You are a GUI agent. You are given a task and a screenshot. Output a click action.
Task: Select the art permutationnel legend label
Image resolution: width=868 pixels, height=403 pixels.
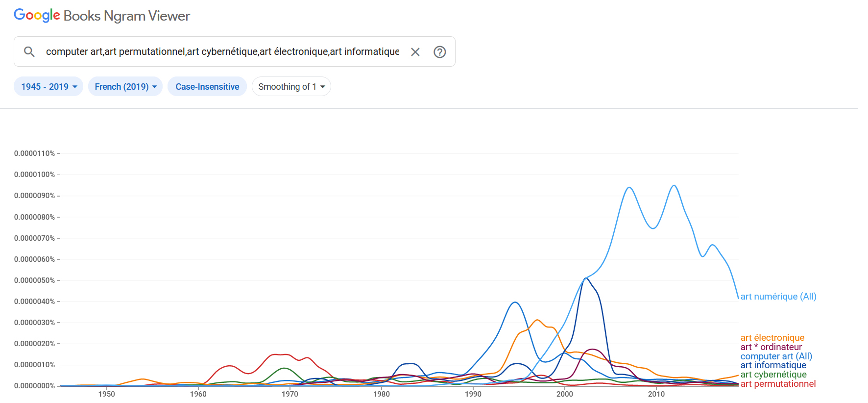tap(778, 384)
